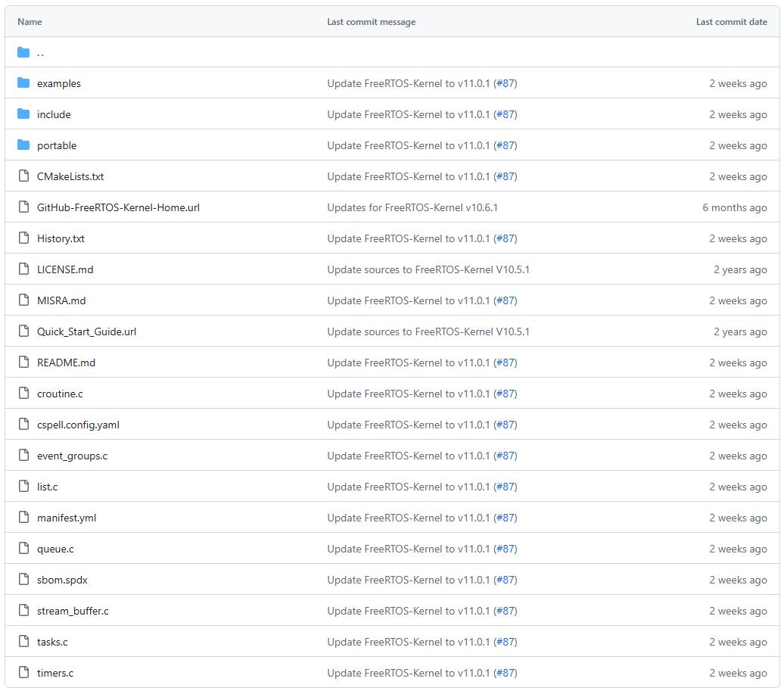Open the History.txt file
This screenshot has height=694, width=784.
61,238
